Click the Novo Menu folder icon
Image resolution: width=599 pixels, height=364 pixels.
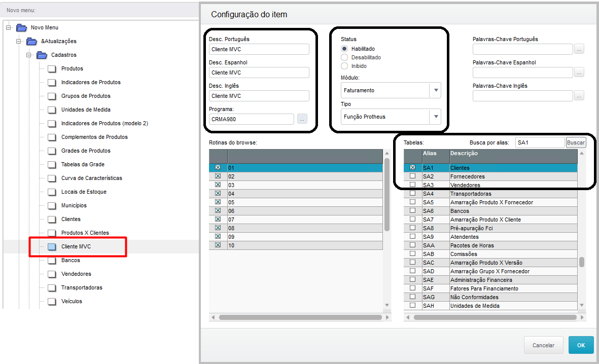tap(21, 27)
